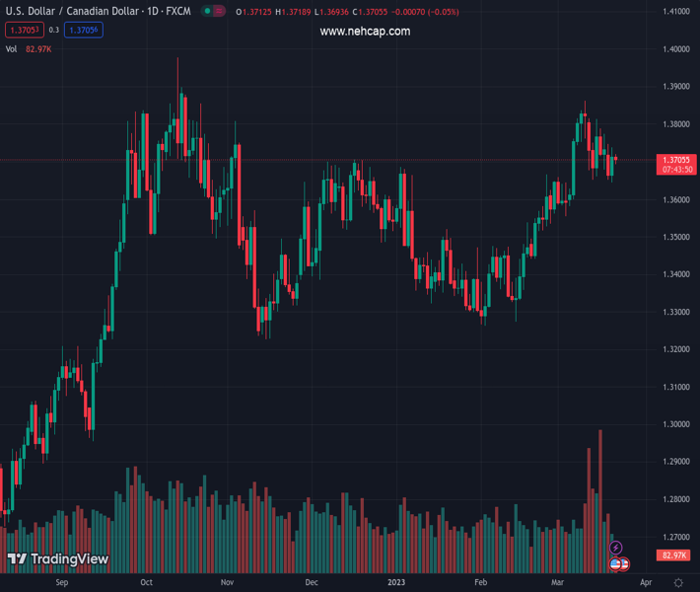Screen dimensions: 700x592
Task: Click the OHLC values in chart header
Action: point(346,12)
